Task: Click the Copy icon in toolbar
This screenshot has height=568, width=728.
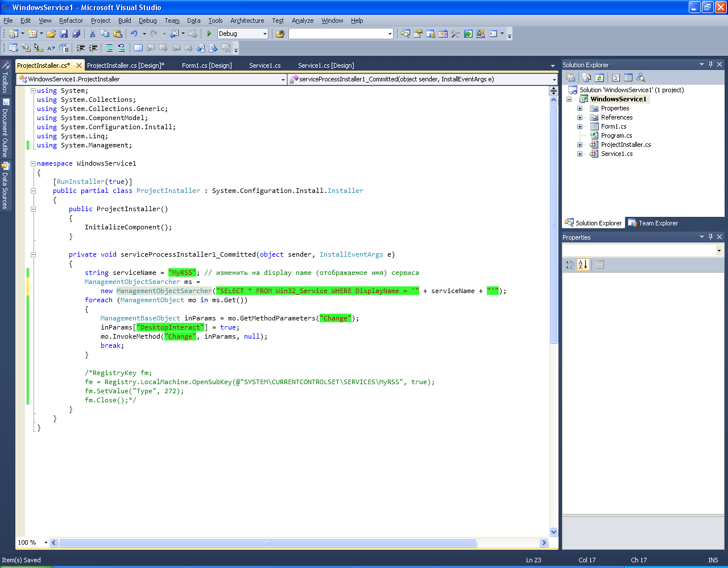Action: pyautogui.click(x=105, y=34)
